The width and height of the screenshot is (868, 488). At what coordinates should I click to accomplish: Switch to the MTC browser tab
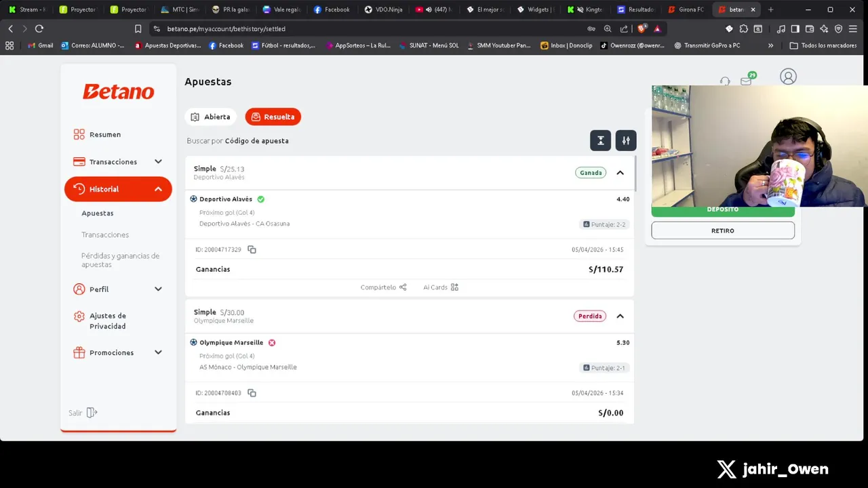180,9
